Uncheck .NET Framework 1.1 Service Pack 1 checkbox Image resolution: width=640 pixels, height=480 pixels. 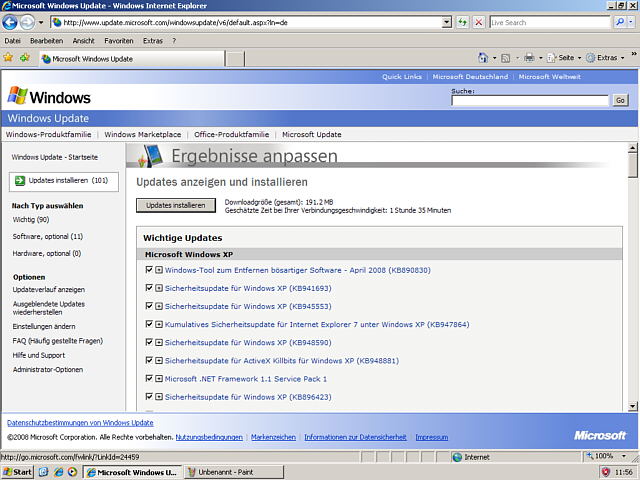[149, 378]
